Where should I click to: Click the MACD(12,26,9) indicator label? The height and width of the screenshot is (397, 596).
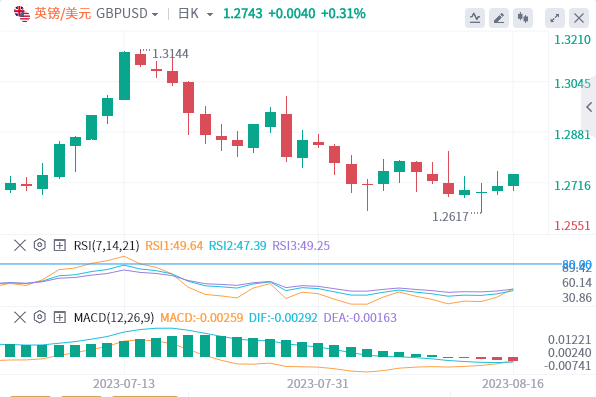tap(114, 318)
